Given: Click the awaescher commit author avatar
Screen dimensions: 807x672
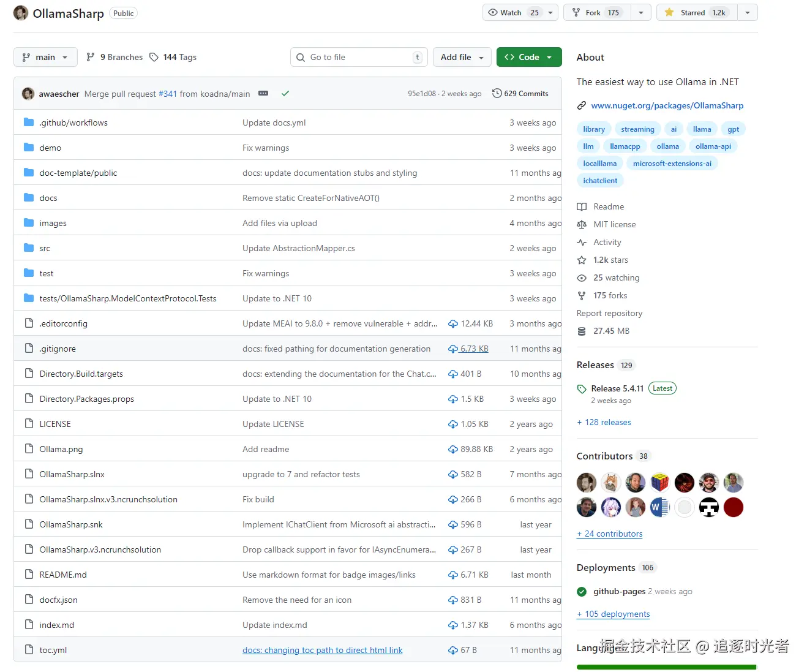Looking at the screenshot, I should pos(28,94).
